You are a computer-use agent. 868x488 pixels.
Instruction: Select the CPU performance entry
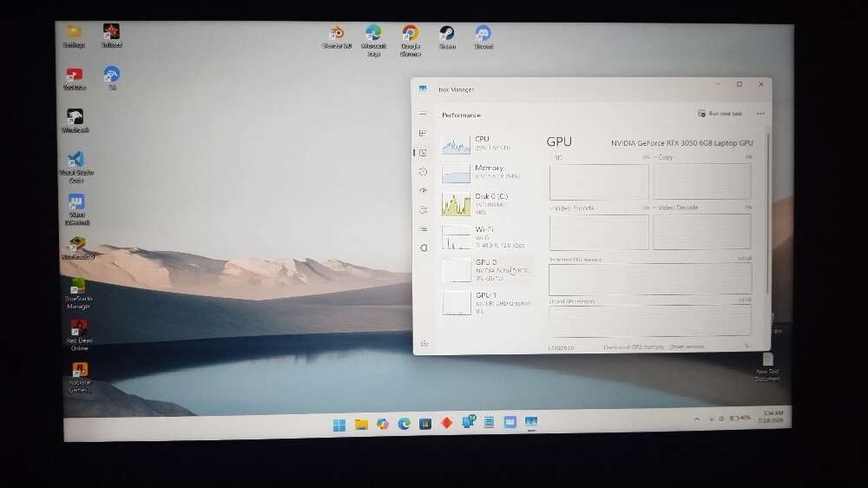pyautogui.click(x=487, y=143)
